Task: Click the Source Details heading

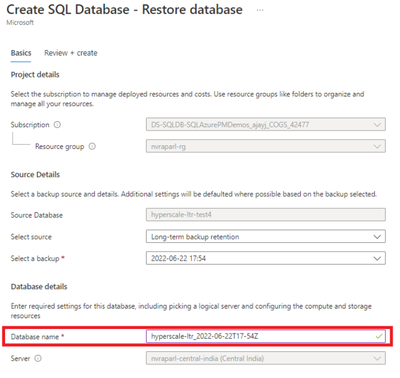Action: pos(35,175)
